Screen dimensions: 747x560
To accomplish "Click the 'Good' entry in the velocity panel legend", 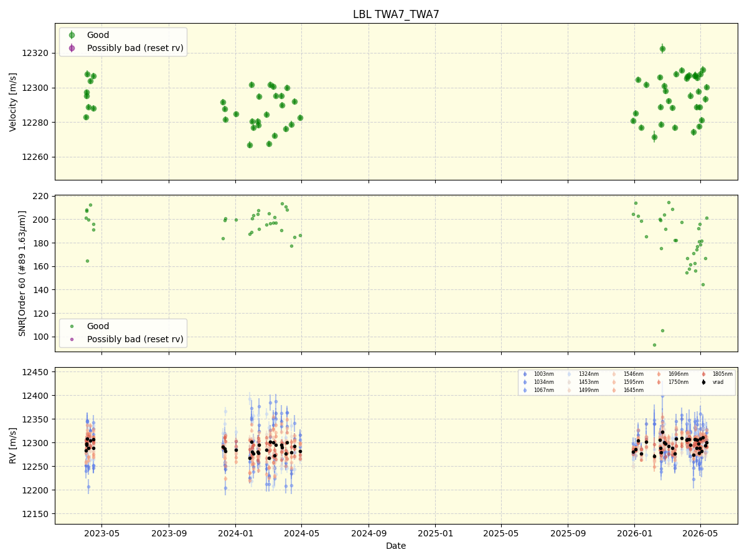I will (x=98, y=35).
